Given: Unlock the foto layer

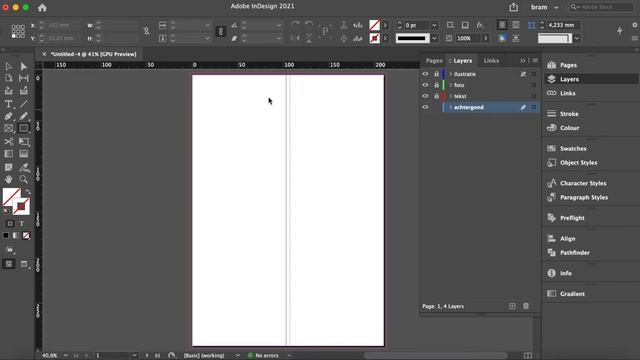Looking at the screenshot, I should pos(436,85).
